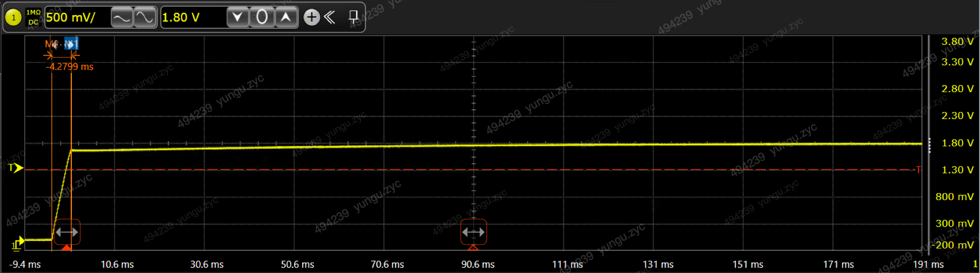Select the M2 marker label
Image resolution: width=980 pixels, height=273 pixels.
(52, 44)
